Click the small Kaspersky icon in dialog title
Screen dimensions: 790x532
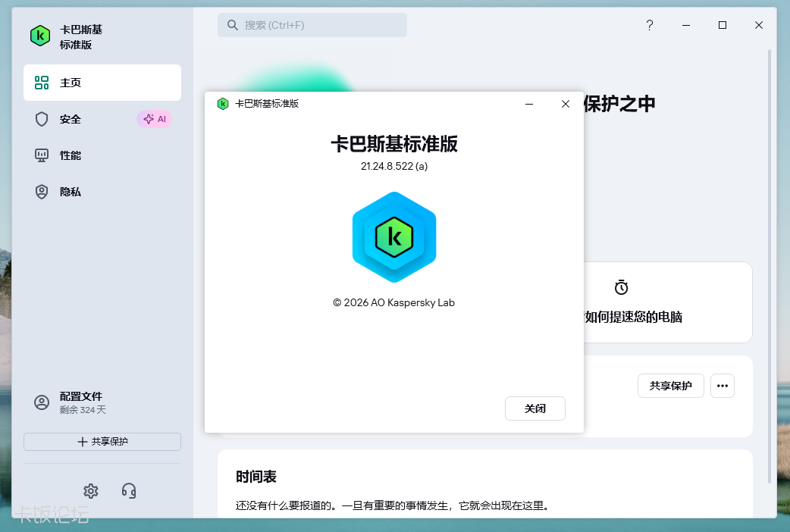click(x=223, y=104)
